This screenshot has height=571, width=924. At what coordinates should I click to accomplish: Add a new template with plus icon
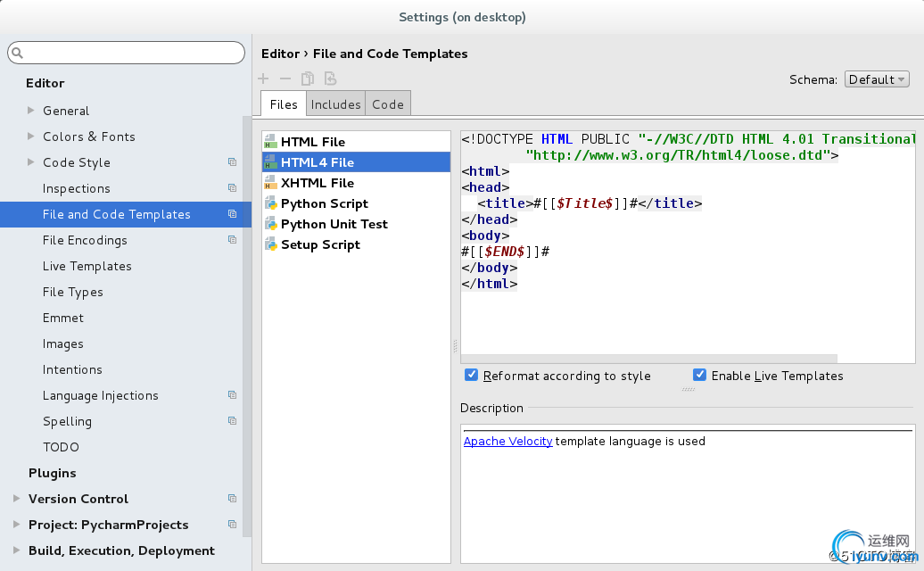pyautogui.click(x=263, y=79)
